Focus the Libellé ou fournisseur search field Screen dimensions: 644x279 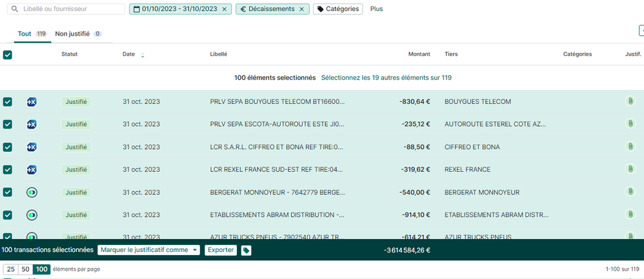(x=71, y=9)
